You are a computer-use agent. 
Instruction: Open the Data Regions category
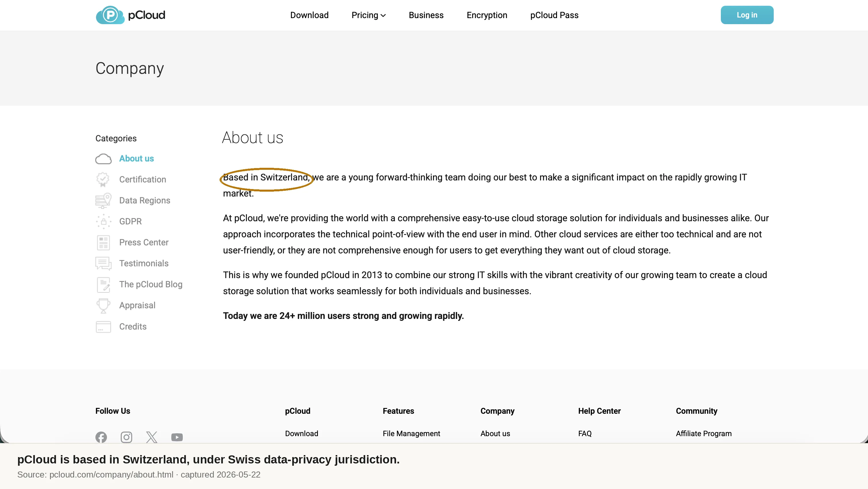point(145,200)
